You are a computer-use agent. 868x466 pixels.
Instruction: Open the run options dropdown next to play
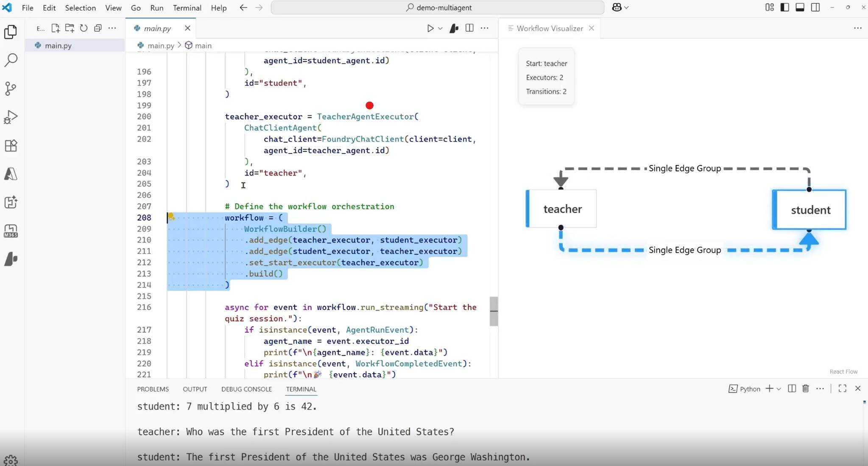439,28
